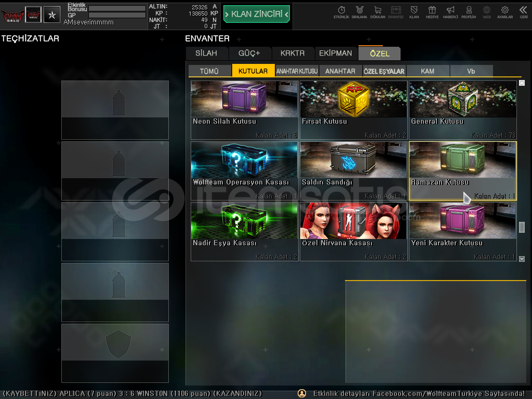Select the ÖZEL tab

pos(379,54)
